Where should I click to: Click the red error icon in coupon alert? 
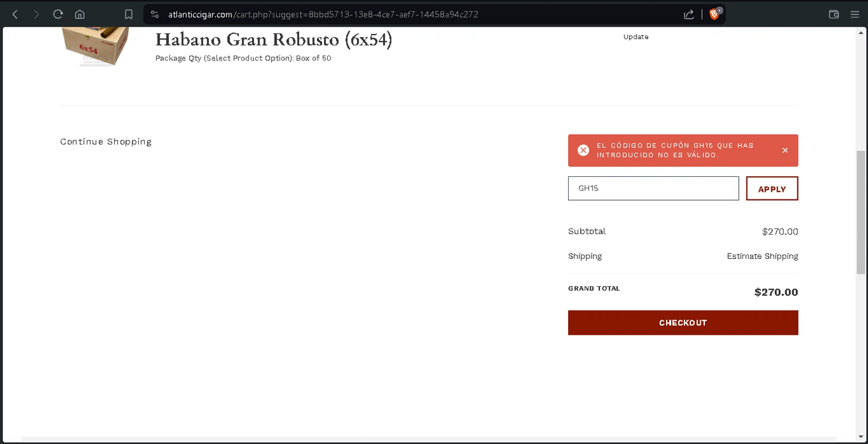click(583, 150)
